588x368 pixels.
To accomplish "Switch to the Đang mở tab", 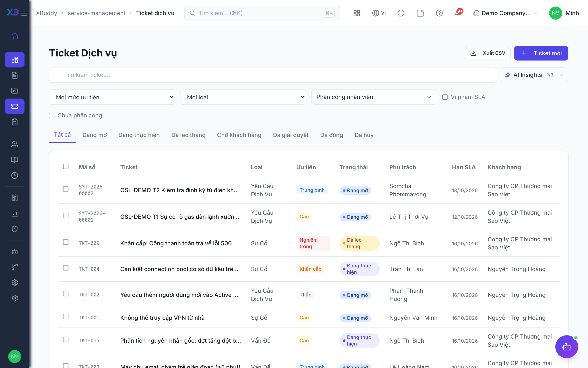I will pos(95,135).
